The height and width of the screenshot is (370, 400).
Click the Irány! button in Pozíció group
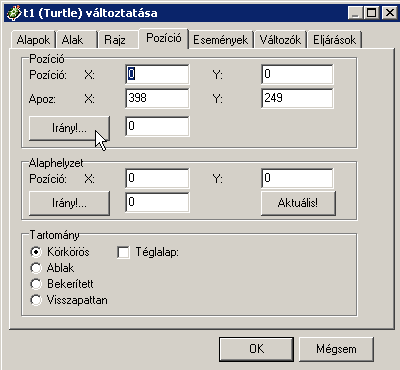tap(69, 128)
